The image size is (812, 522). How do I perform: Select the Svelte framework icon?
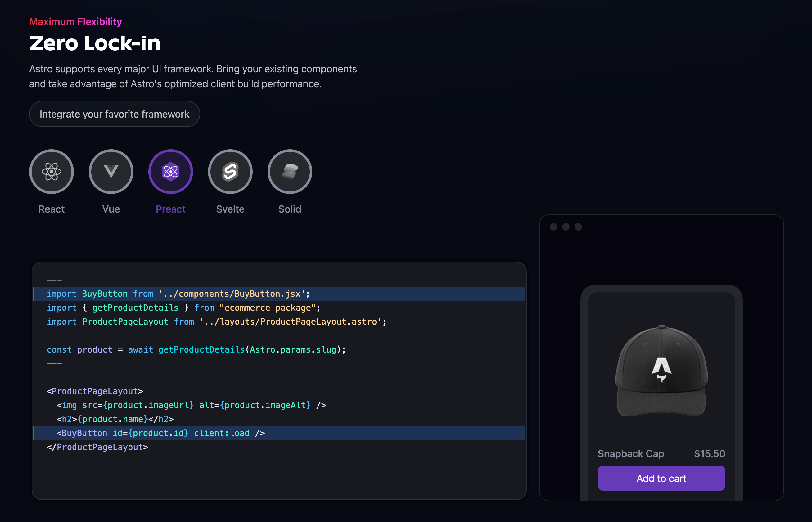coord(230,172)
